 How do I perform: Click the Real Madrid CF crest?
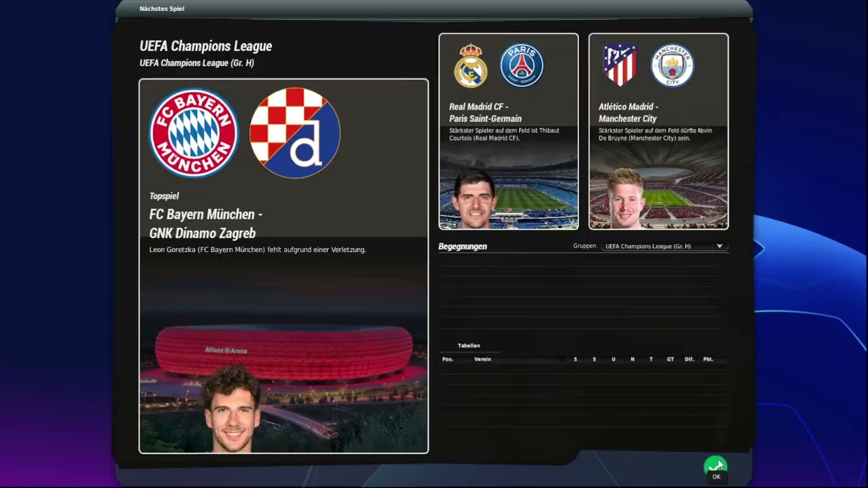point(471,66)
